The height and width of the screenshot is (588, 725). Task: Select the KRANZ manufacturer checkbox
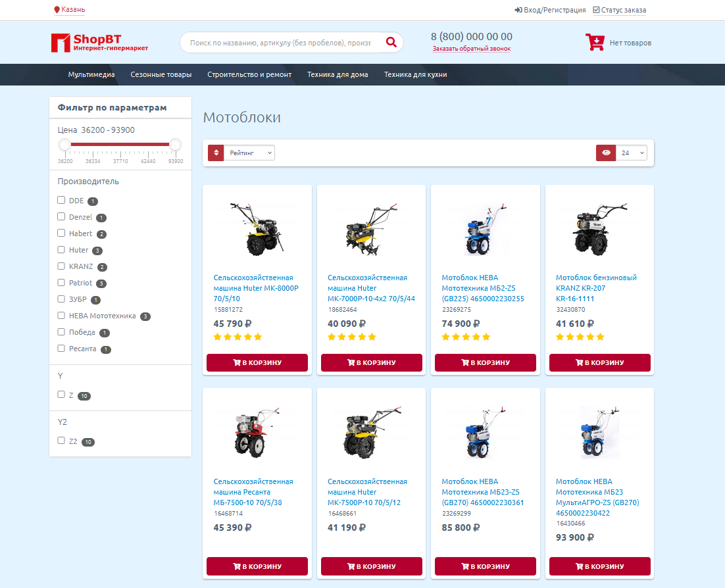(61, 266)
